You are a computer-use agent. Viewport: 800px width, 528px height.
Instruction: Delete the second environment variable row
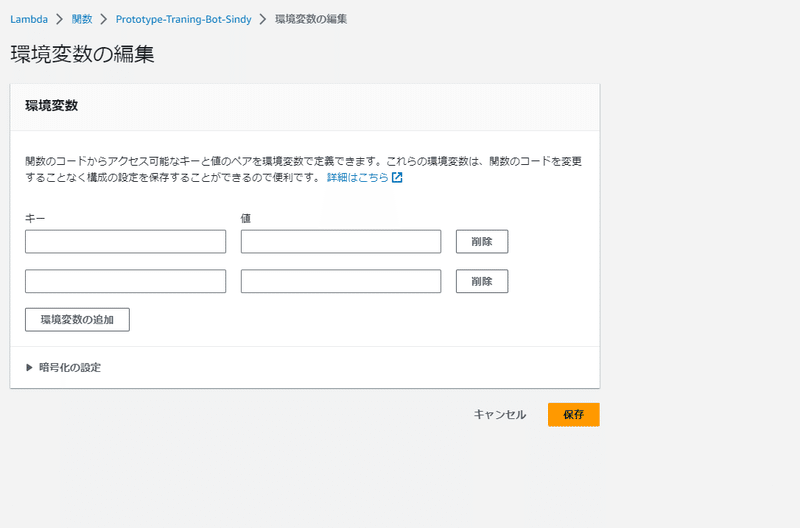click(482, 281)
